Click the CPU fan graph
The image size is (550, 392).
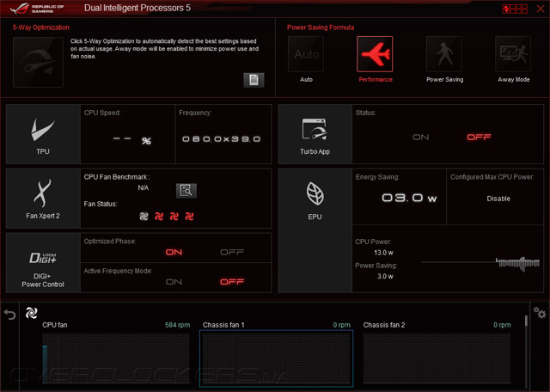click(116, 358)
